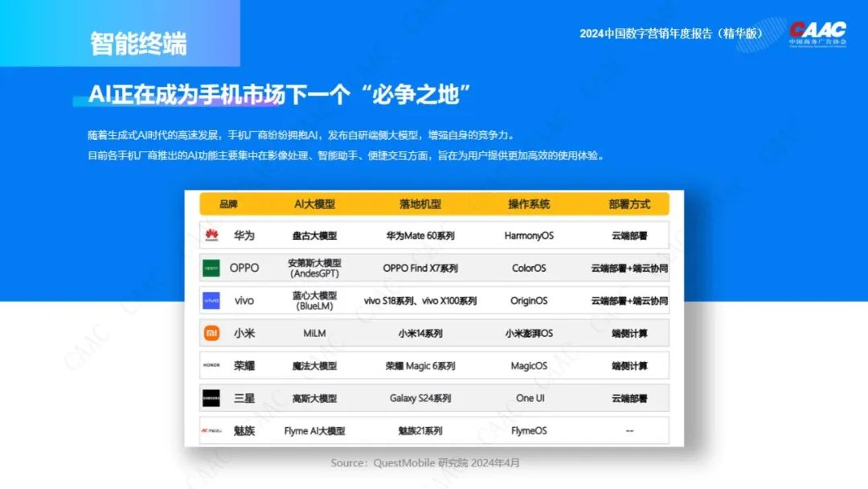
Task: Click the FlymeOS cell
Action: tap(529, 430)
